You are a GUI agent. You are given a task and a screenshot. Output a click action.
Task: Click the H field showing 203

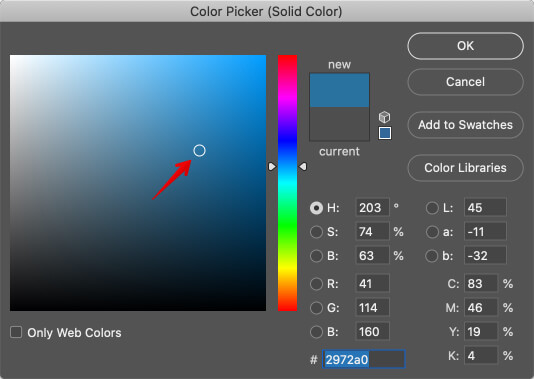click(372, 207)
